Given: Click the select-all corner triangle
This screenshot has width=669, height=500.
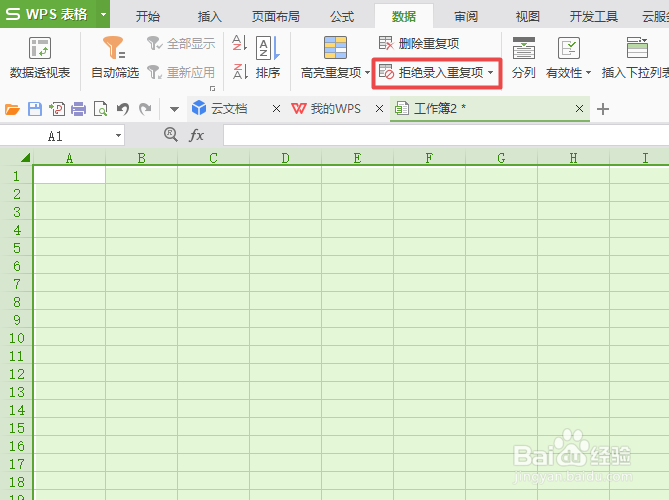Looking at the screenshot, I should coord(26,158).
